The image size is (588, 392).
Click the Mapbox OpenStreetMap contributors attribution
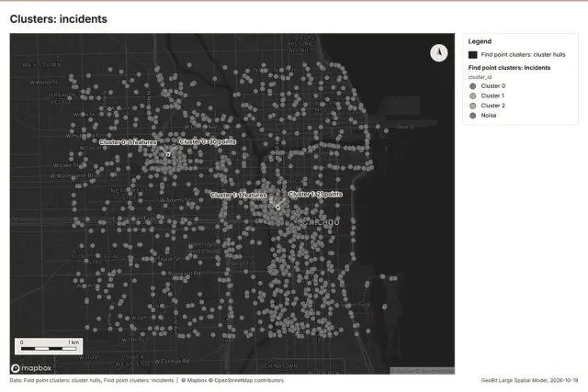pos(232,380)
